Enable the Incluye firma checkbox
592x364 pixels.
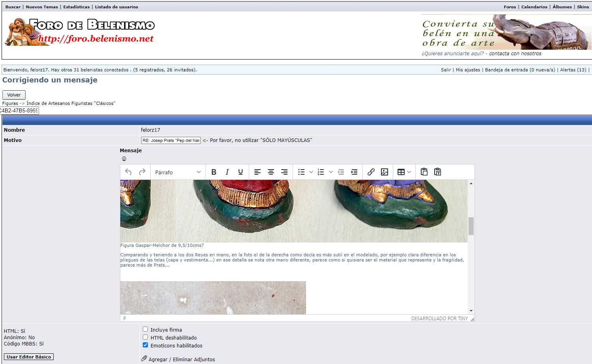146,329
